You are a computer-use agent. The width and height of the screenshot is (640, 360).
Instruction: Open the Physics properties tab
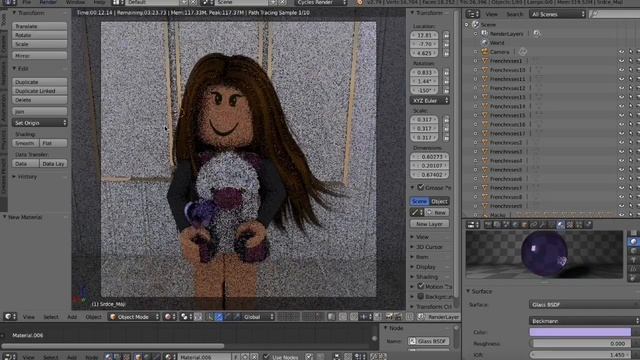[x=588, y=224]
